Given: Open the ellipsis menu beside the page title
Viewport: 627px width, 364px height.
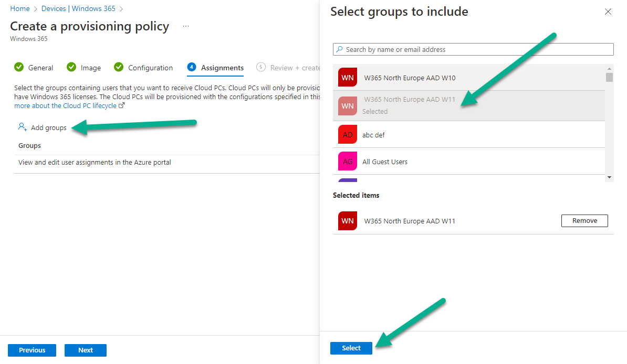Looking at the screenshot, I should 185,26.
